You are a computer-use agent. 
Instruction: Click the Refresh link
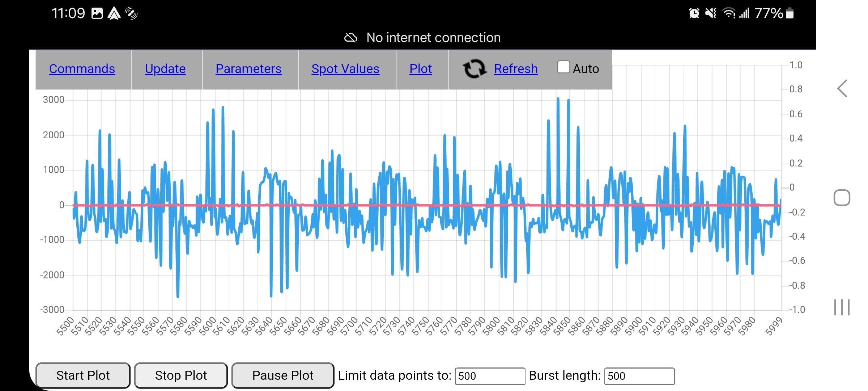[x=516, y=69]
